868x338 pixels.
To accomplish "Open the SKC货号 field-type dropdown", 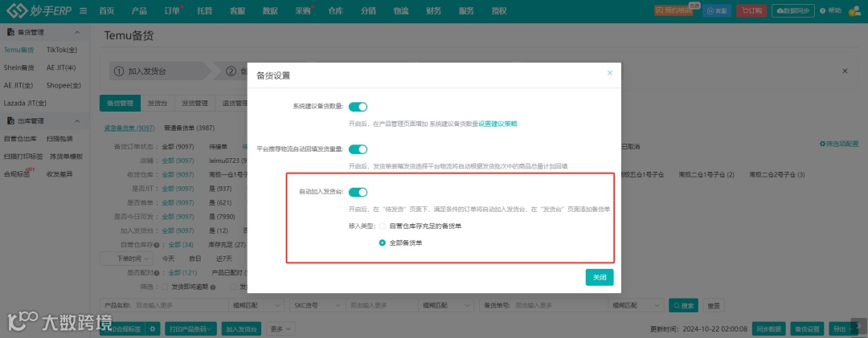I will coord(317,305).
